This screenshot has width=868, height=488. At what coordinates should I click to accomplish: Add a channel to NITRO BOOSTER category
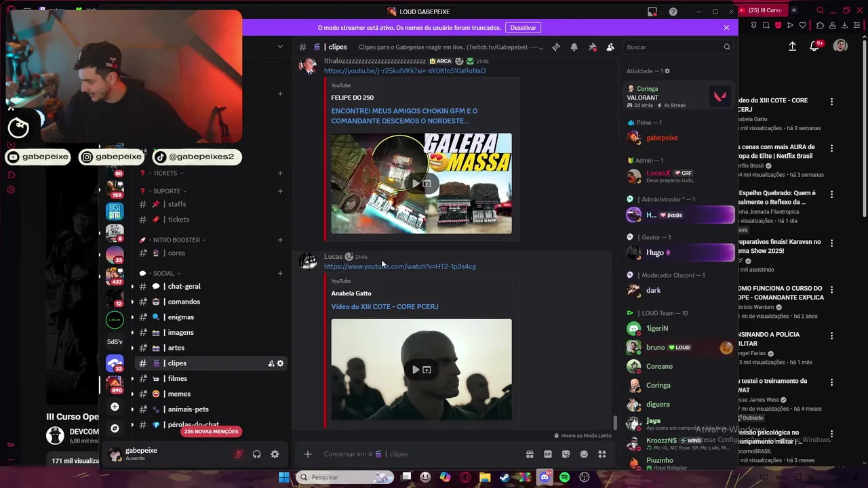coord(280,240)
